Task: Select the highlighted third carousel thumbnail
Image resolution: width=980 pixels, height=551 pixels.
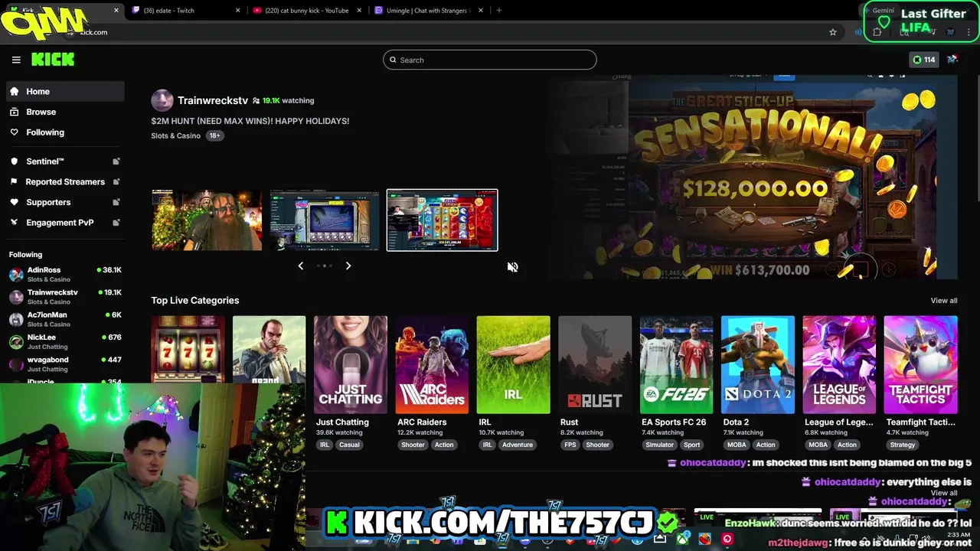Action: [x=442, y=220]
